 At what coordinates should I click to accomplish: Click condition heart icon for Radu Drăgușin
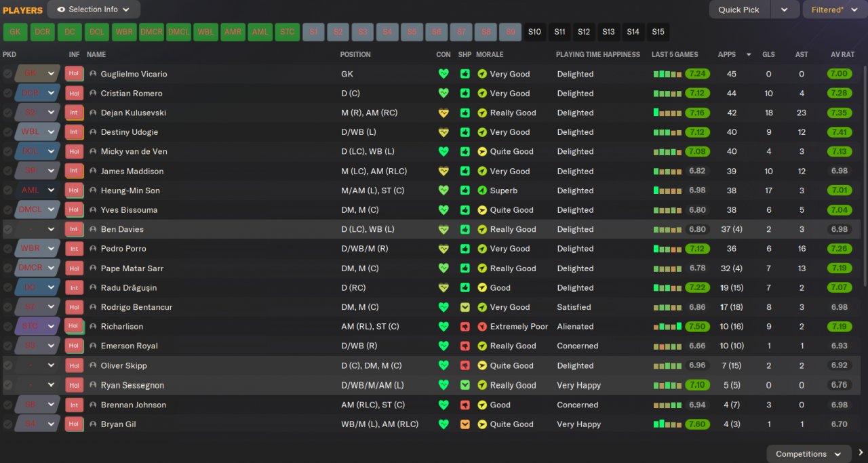443,287
